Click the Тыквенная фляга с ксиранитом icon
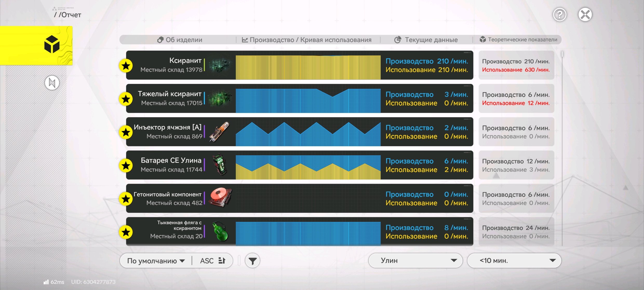The height and width of the screenshot is (290, 644). pos(220,232)
